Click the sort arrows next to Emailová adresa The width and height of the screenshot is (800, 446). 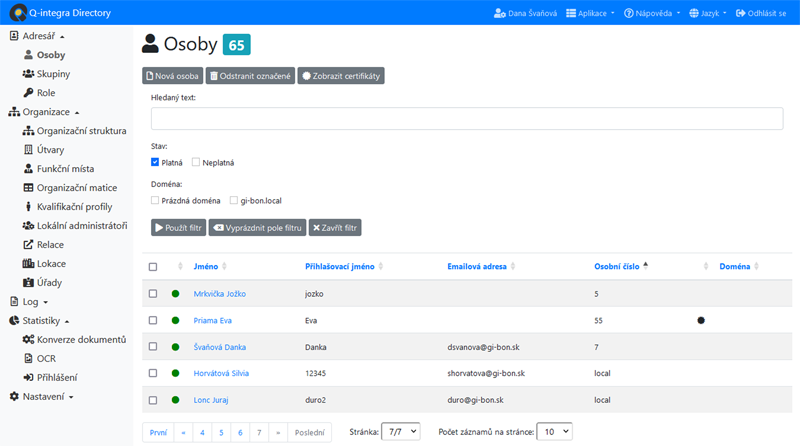[x=513, y=266]
